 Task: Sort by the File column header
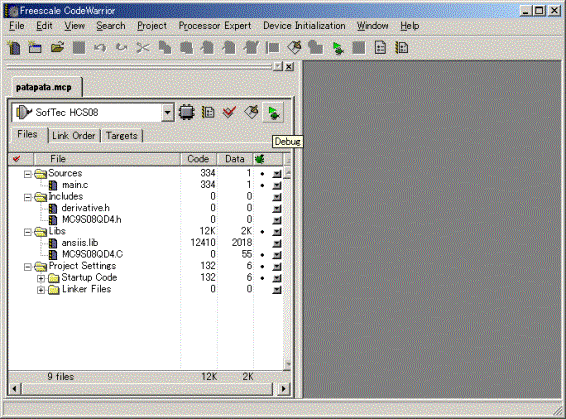click(107, 159)
